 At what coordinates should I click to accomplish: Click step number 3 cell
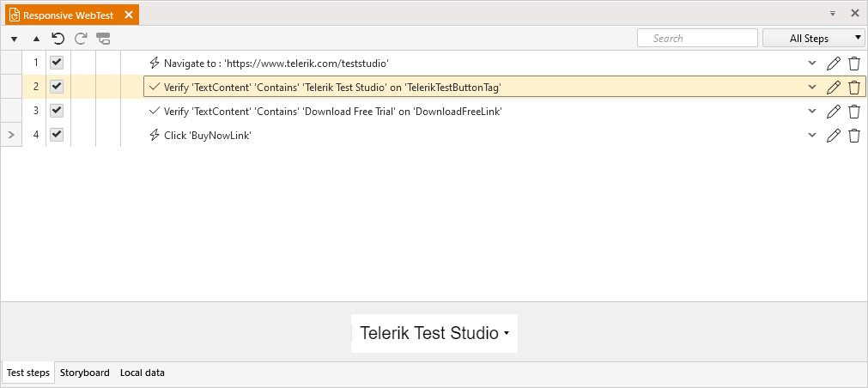35,111
